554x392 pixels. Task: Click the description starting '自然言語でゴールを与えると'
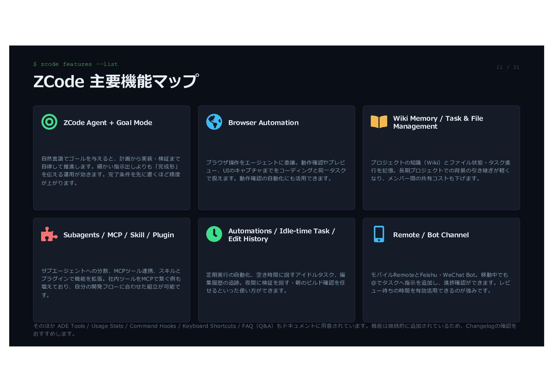[x=111, y=171]
